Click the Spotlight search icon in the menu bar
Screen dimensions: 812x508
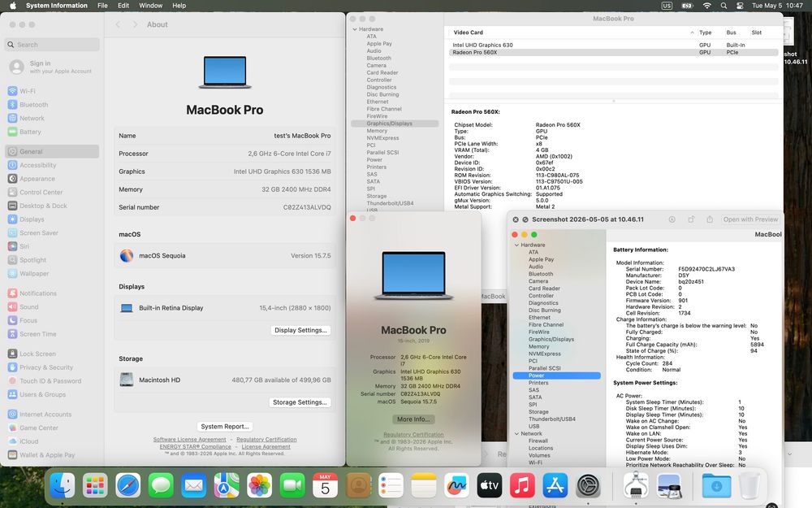point(723,6)
